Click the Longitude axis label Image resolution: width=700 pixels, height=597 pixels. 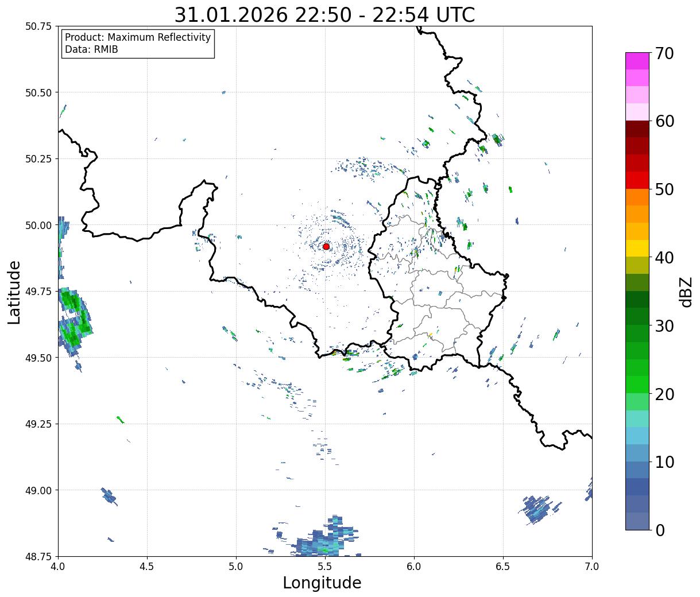pyautogui.click(x=322, y=583)
